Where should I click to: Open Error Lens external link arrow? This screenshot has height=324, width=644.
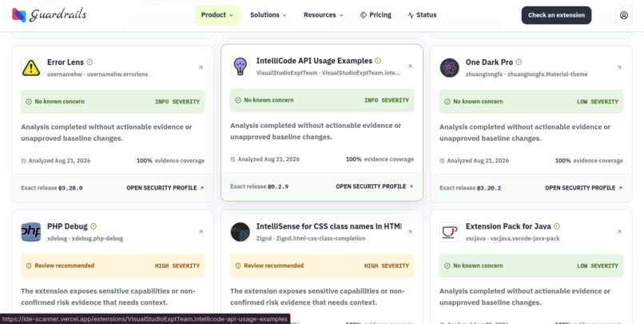pos(201,68)
